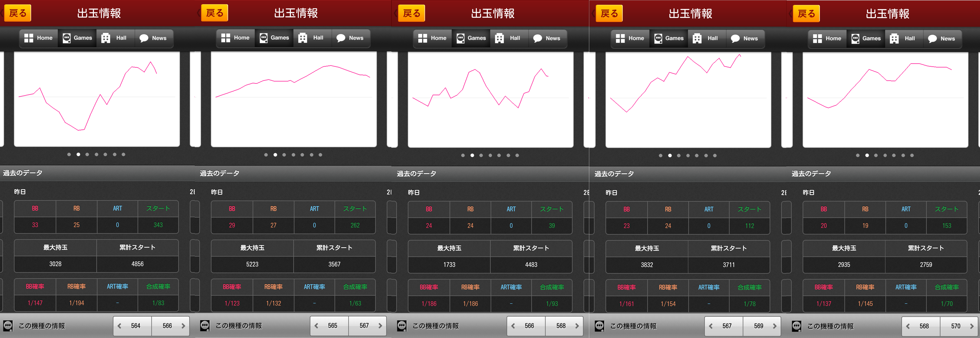The image size is (980, 338).
Task: Open Home tab in the 564/566 panel
Action: pyautogui.click(x=39, y=38)
